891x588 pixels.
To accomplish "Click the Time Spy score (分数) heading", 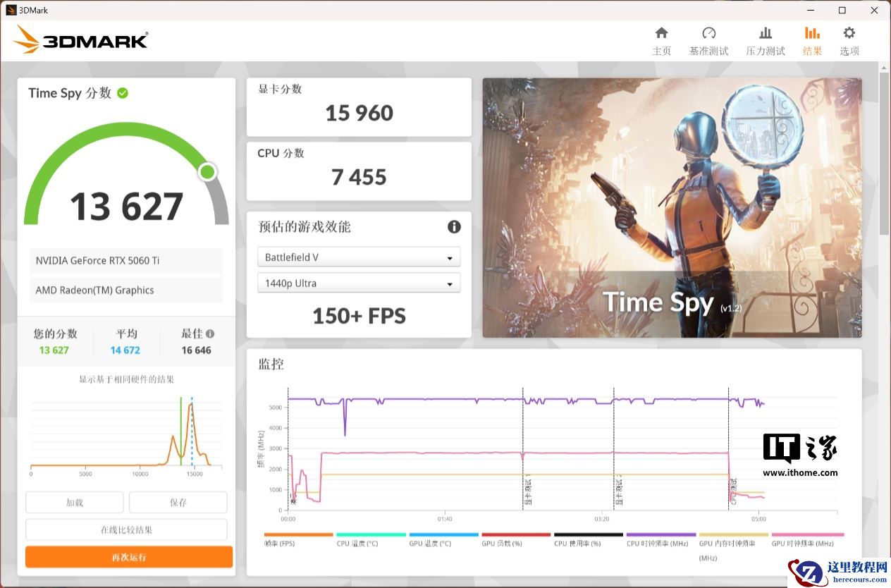I will coord(70,93).
